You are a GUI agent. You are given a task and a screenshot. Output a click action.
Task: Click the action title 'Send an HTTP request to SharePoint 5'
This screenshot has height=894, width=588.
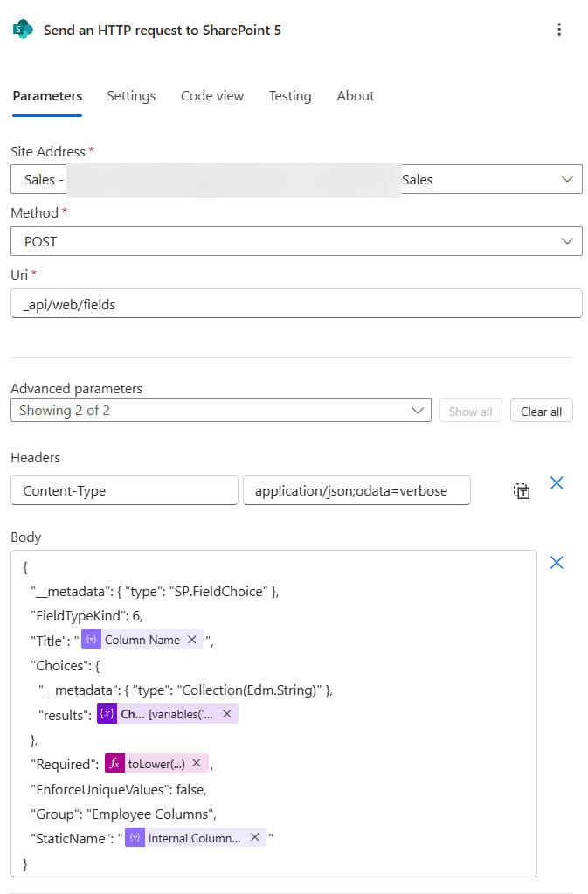point(163,31)
